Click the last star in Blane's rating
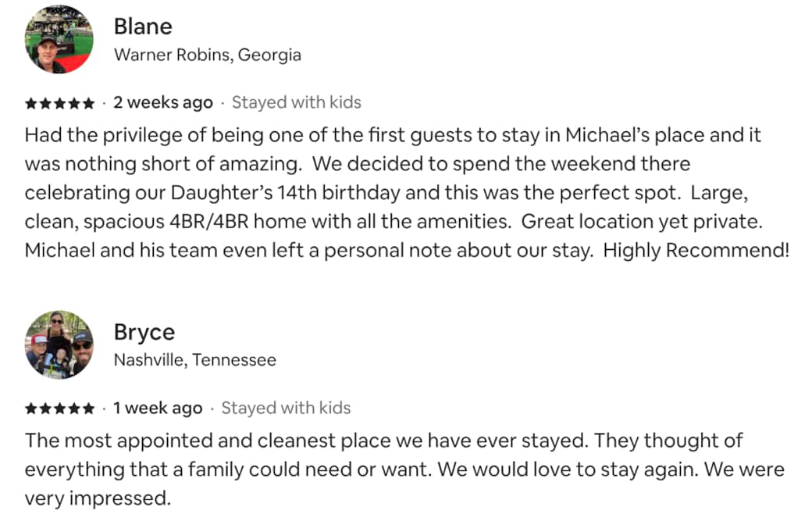Image resolution: width=812 pixels, height=532 pixels. [89, 103]
